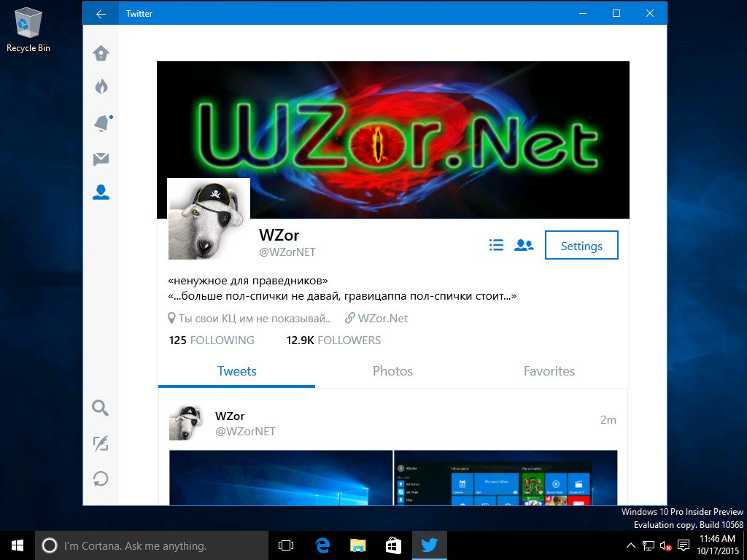View the 125 Following list

click(212, 341)
